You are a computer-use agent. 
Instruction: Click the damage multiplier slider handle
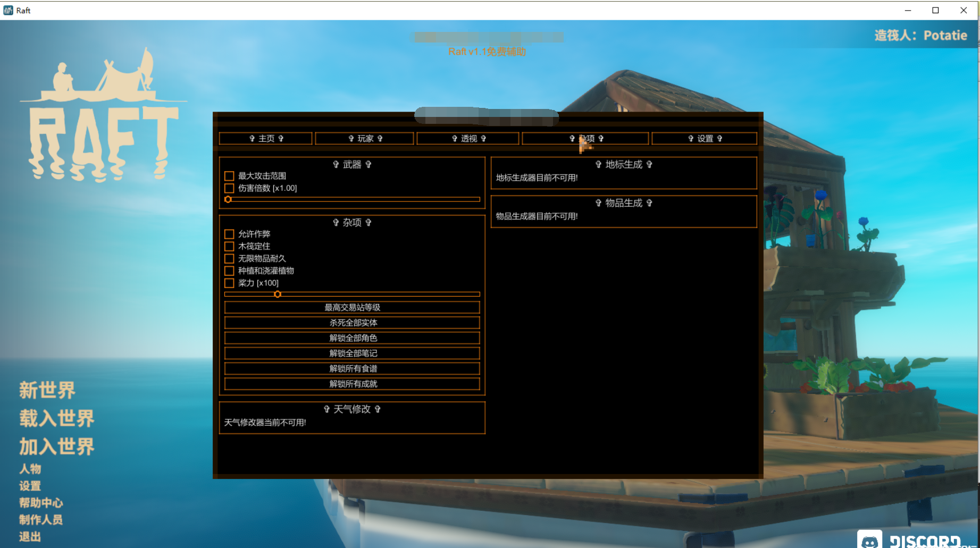click(228, 199)
